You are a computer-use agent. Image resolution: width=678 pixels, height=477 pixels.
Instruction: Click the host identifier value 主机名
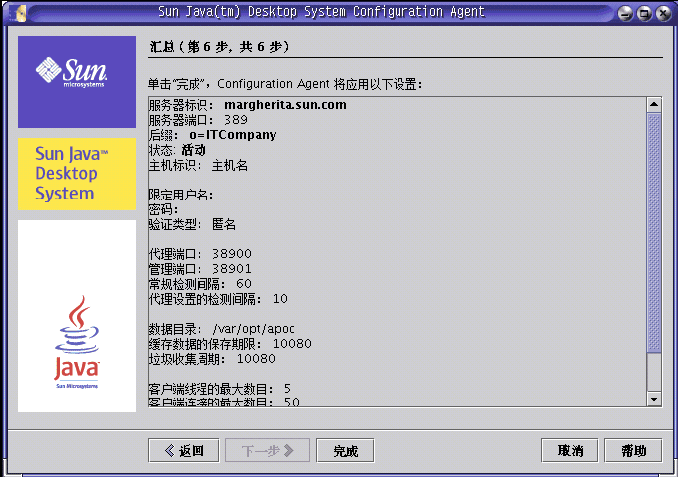230,165
